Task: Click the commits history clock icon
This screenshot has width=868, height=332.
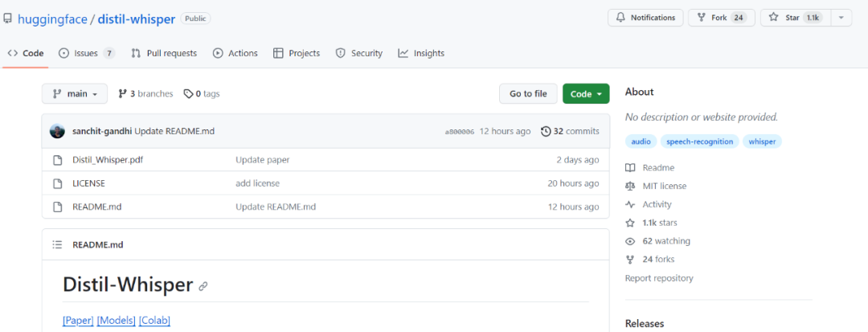Action: click(546, 131)
